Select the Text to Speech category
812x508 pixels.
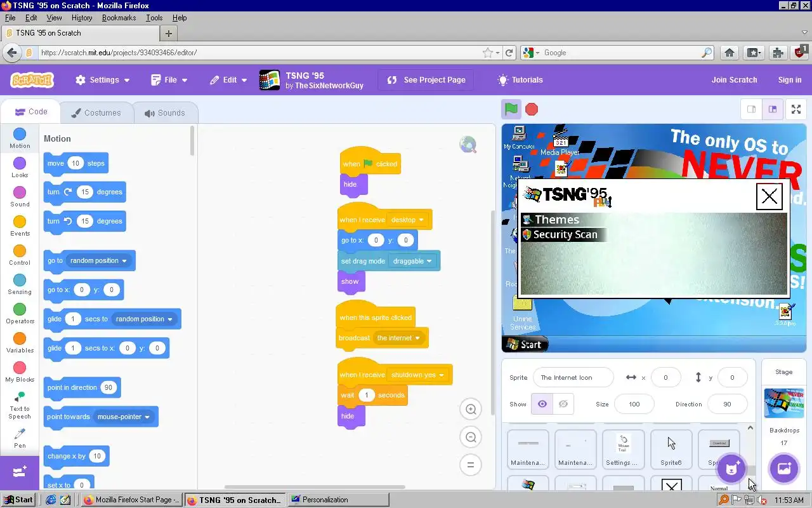(20, 405)
